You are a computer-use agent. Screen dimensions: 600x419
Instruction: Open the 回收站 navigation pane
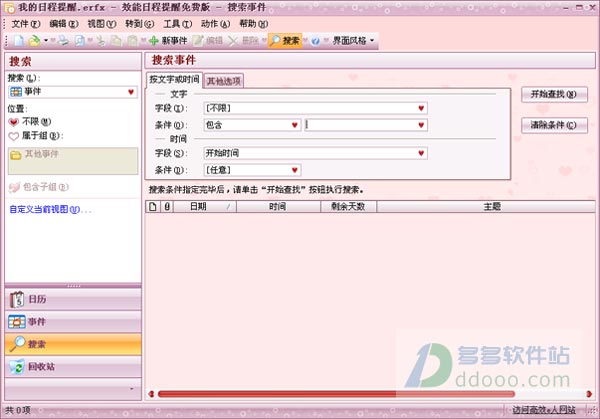tap(73, 367)
